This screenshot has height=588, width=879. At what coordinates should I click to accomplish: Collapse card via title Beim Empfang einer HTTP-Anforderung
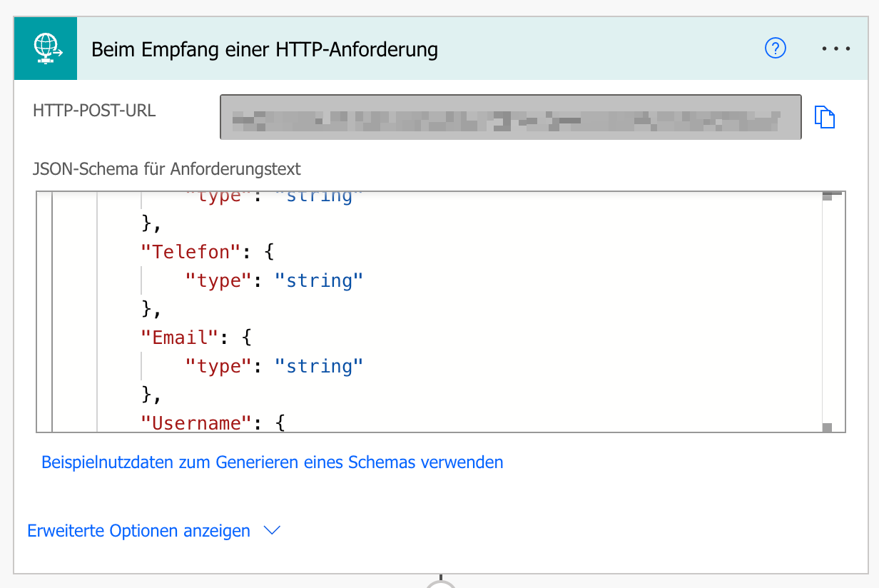pos(265,49)
